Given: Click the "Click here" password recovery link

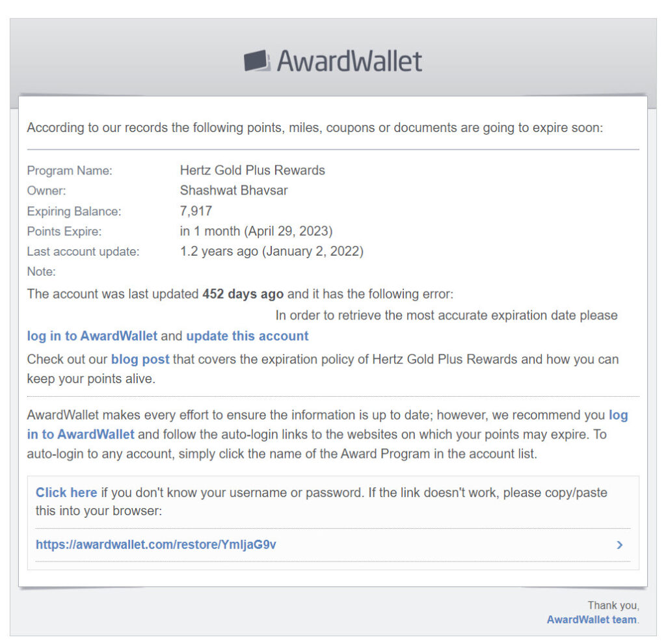Looking at the screenshot, I should [66, 492].
